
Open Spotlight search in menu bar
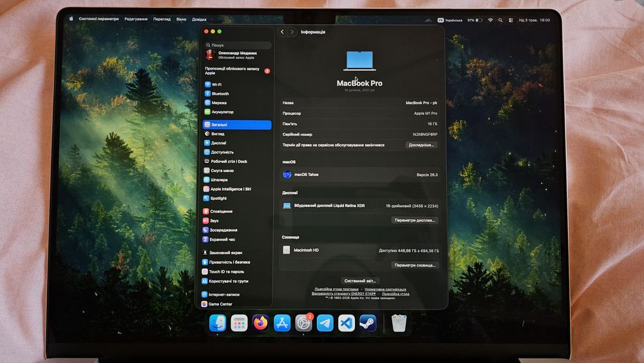coord(500,20)
